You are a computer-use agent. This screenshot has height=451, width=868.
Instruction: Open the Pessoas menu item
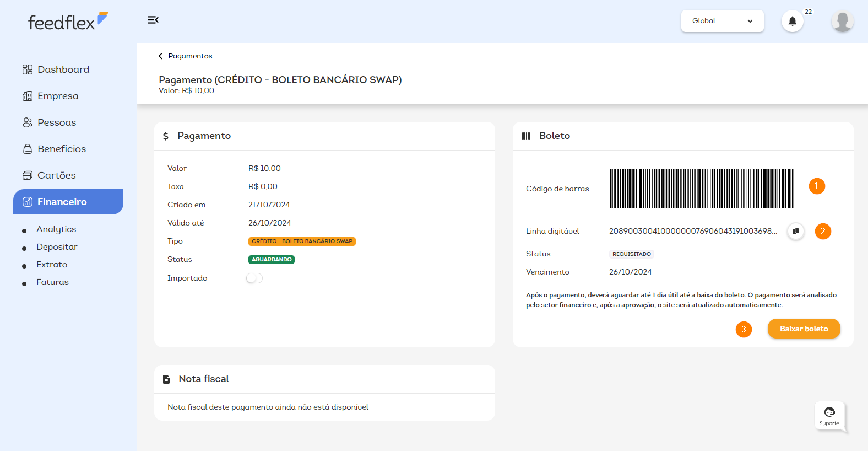57,122
